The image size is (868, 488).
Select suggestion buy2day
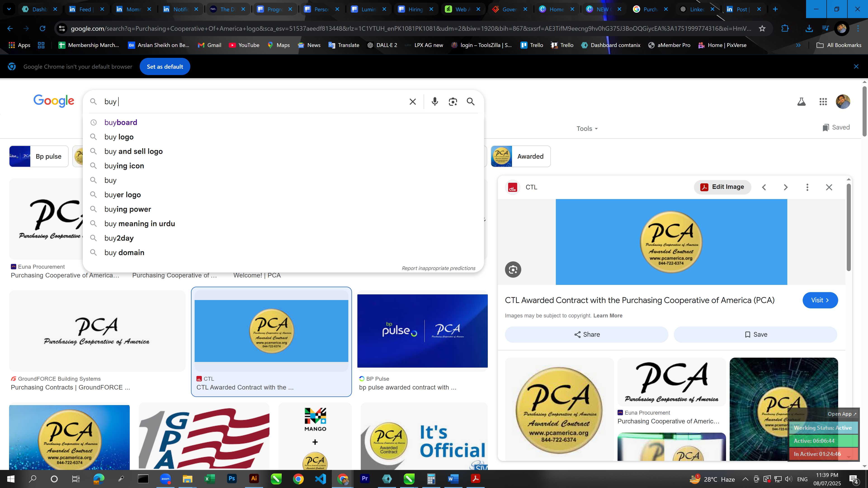coord(283,238)
